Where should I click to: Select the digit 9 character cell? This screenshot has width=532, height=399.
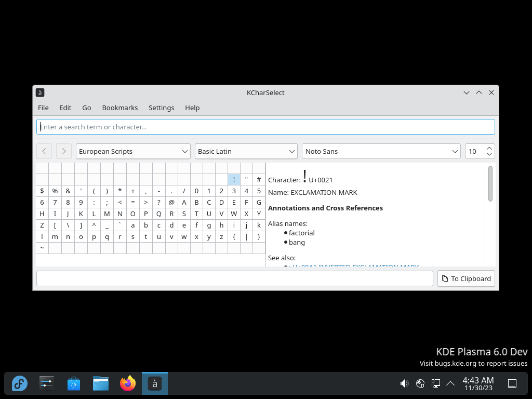pos(81,203)
